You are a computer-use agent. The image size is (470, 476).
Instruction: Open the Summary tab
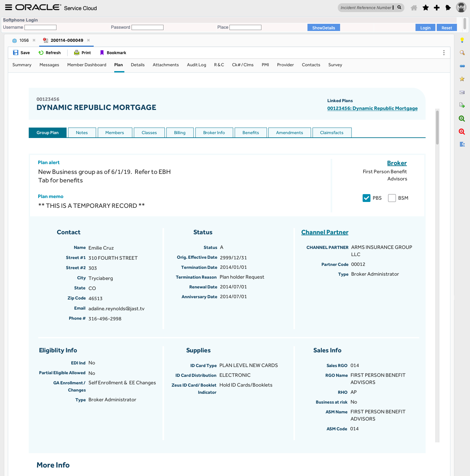coord(22,65)
